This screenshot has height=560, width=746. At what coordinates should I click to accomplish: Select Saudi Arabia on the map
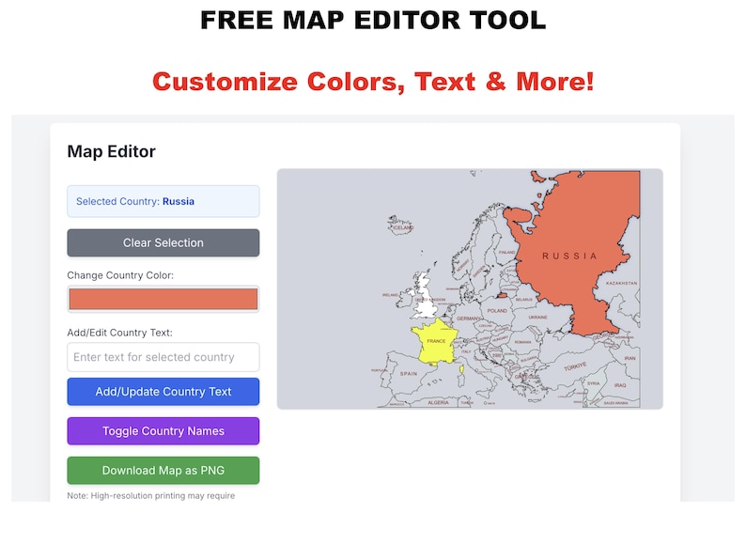(616, 403)
